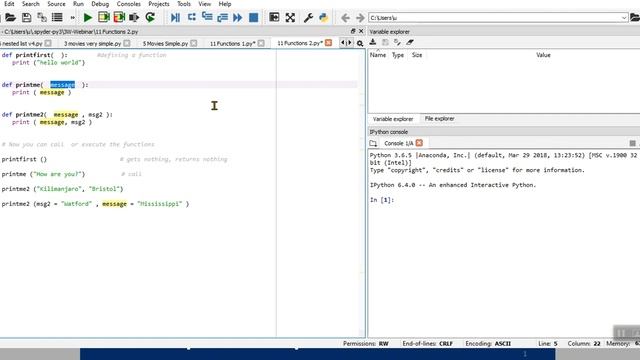Click the Back arrow in toolbar
The image size is (640, 360).
345,18
